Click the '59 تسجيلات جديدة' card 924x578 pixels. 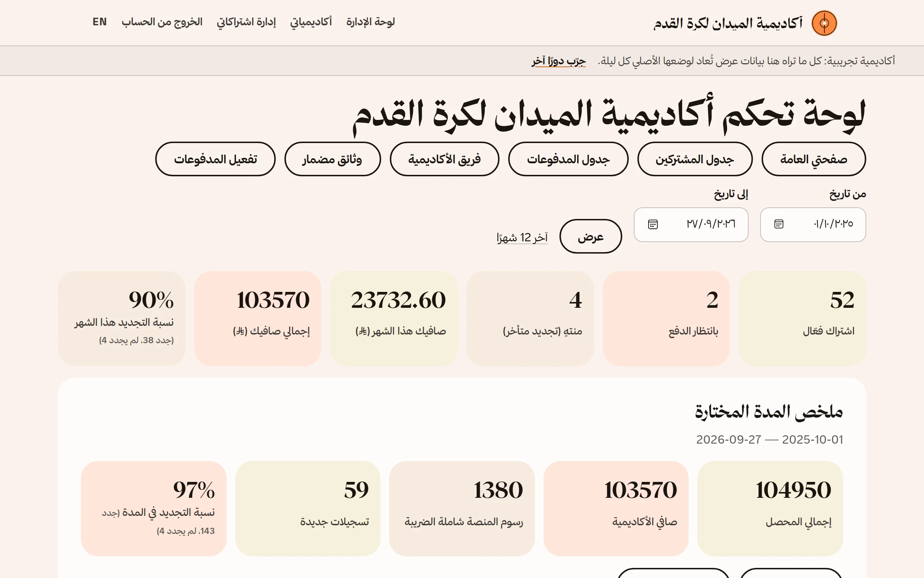[x=308, y=508]
